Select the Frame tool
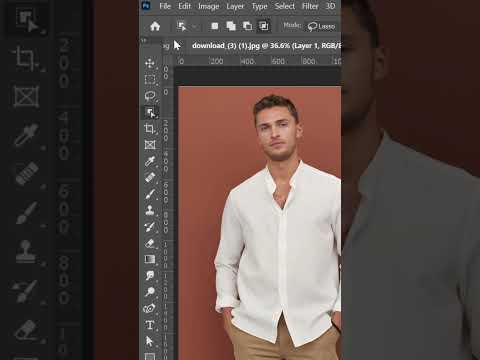Viewport: 480px width, 360px height. click(150, 145)
